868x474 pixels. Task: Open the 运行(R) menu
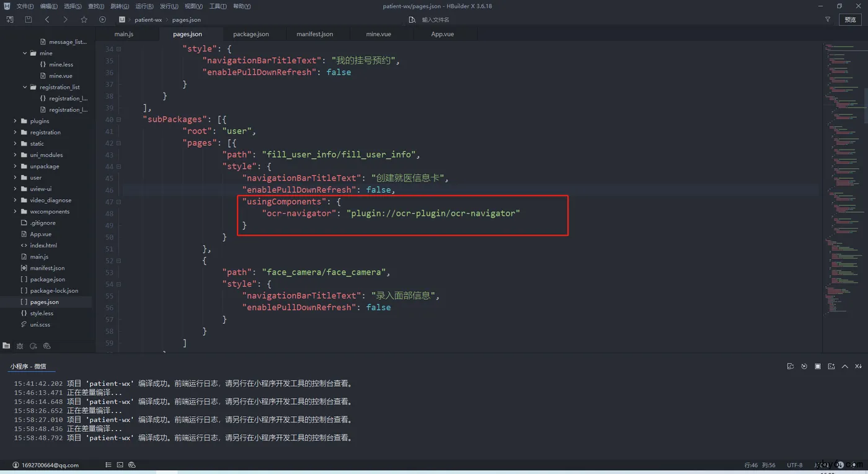[x=144, y=6]
